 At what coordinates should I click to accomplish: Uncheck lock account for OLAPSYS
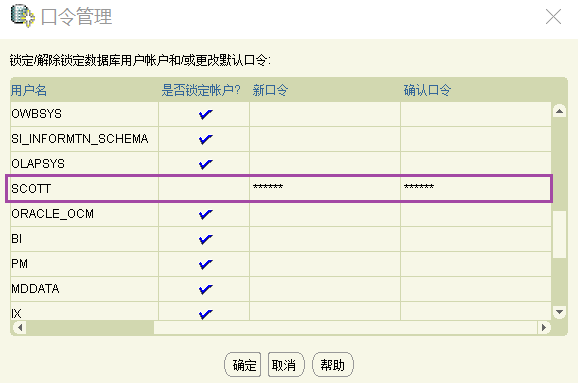[x=205, y=164]
